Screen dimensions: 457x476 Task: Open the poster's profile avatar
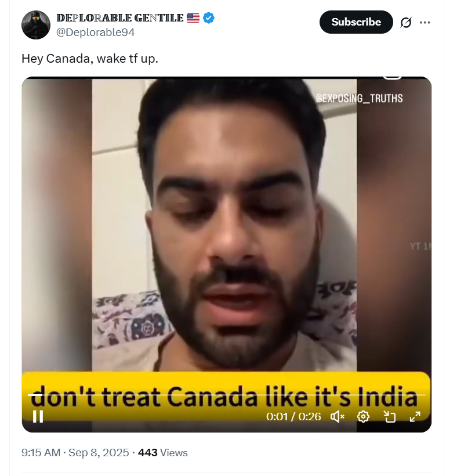[36, 25]
